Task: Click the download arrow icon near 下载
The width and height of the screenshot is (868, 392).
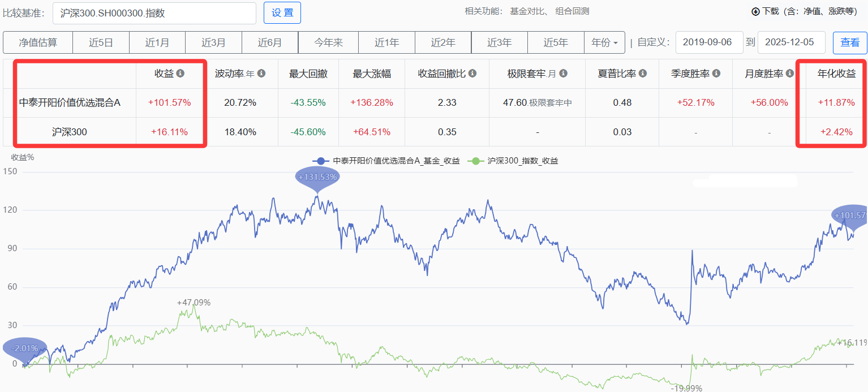Action: [x=755, y=11]
